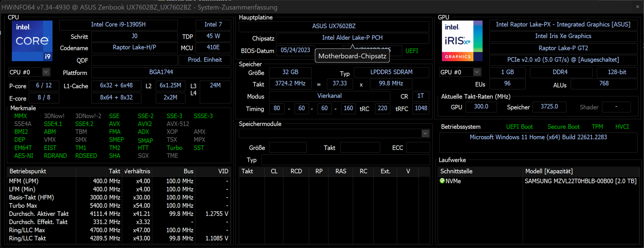
Task: Click the Codename Raptor Lake-H/P field
Action: [x=135, y=48]
